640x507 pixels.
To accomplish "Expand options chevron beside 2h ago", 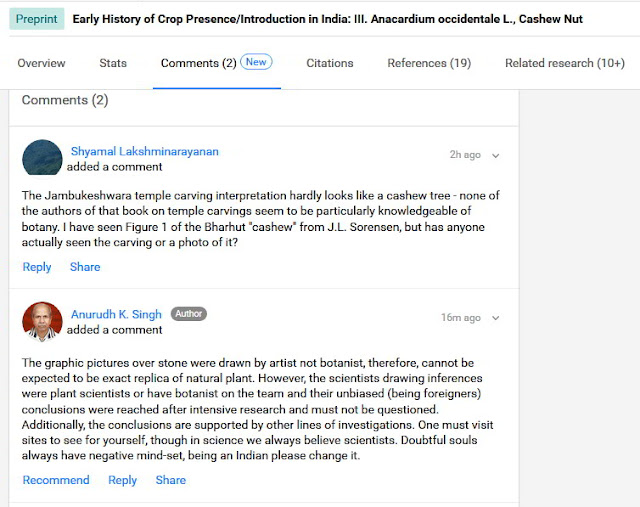I will 496,156.
